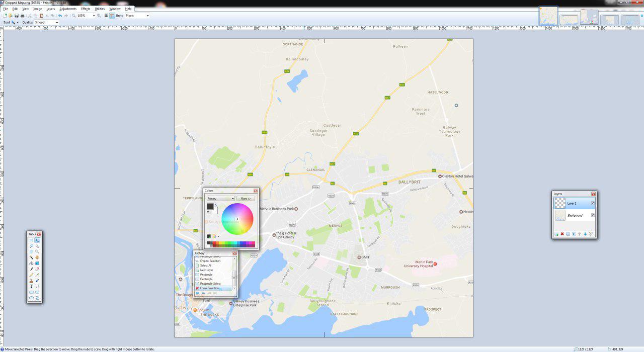
Task: Click the Save toolbar icon
Action: click(x=17, y=16)
